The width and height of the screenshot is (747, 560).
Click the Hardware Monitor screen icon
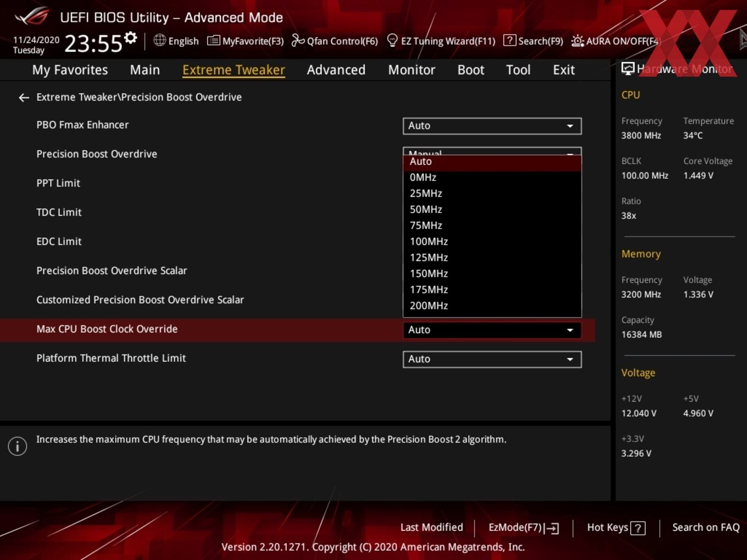pyautogui.click(x=628, y=69)
